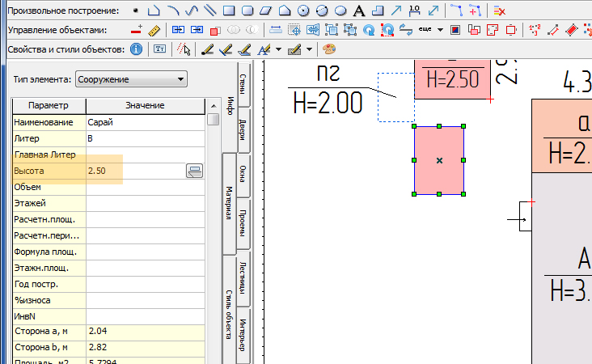Select the text tool letter A
This screenshot has width=592, height=364.
(359, 11)
